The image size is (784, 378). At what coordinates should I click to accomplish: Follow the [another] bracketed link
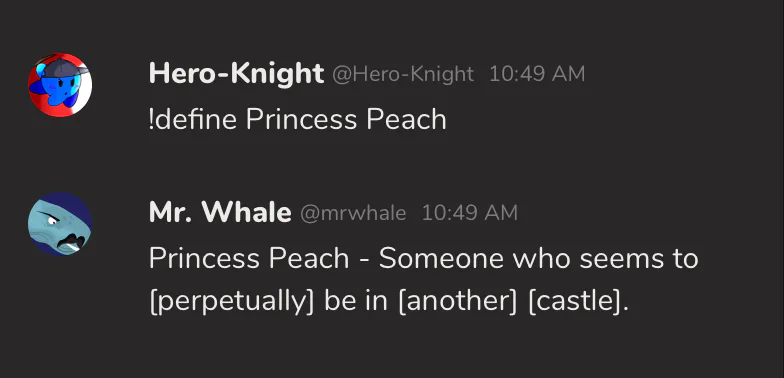(458, 302)
